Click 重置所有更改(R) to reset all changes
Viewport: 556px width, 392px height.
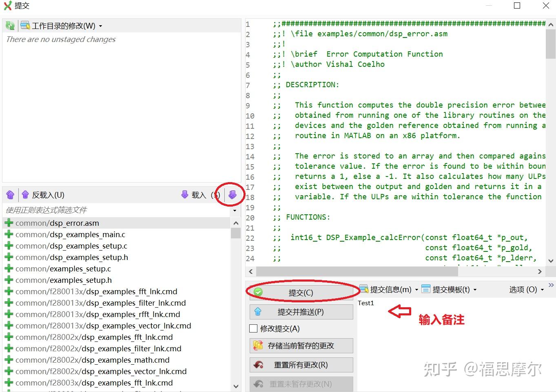tap(301, 365)
